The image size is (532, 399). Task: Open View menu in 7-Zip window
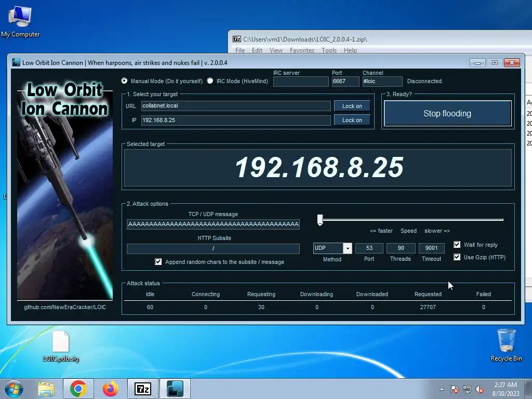coord(276,50)
